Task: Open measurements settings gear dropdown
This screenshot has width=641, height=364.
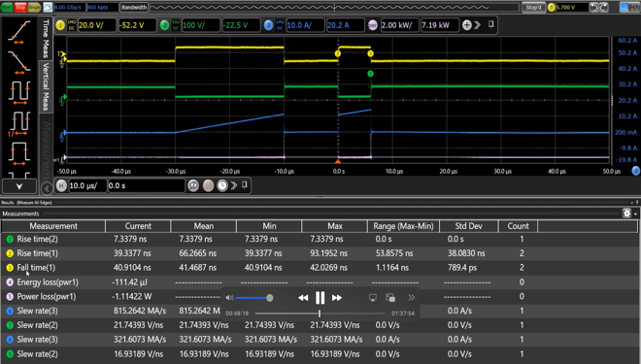Action: 629,214
